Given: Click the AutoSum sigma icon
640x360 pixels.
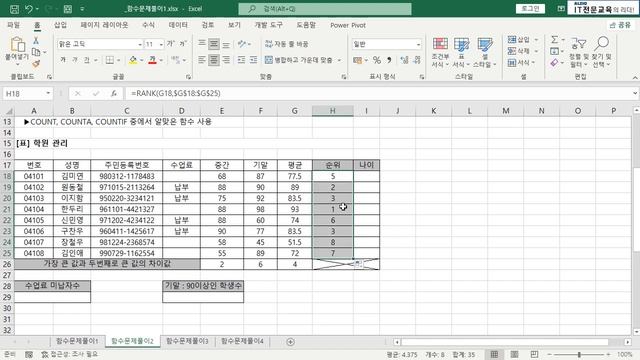Looking at the screenshot, I should click(554, 40).
